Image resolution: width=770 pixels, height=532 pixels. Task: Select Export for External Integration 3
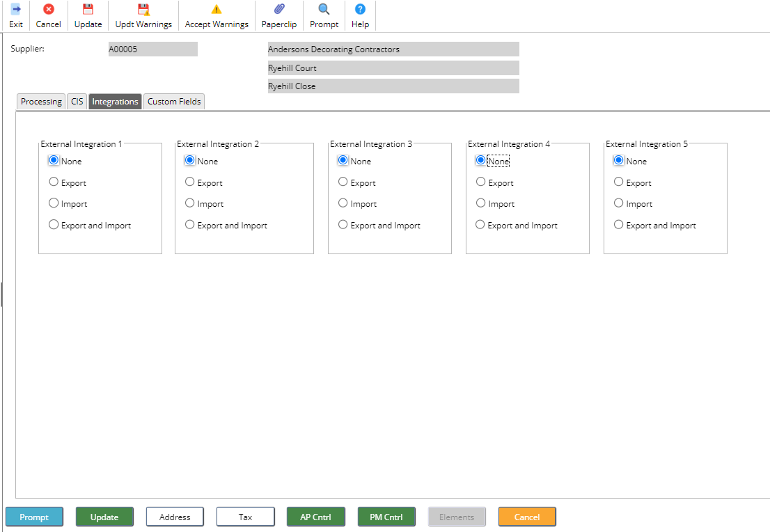point(343,182)
